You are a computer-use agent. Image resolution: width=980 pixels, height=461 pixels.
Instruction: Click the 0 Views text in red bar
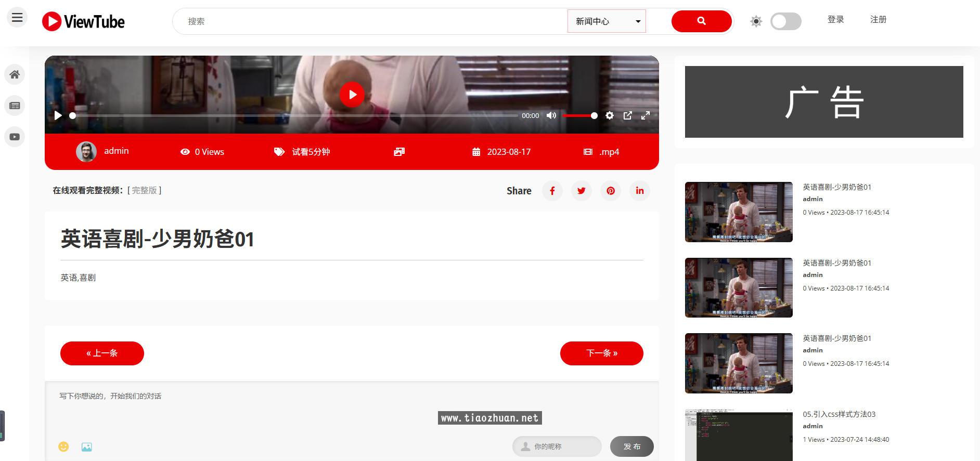tap(210, 152)
